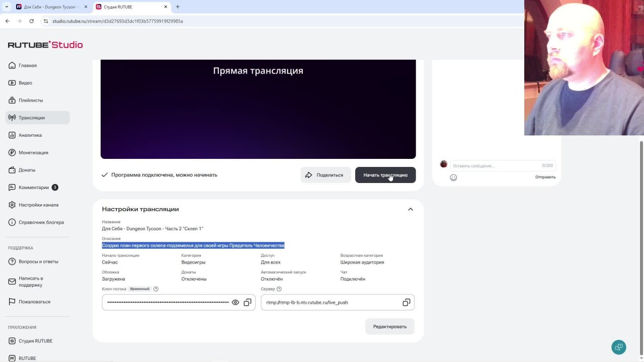Image resolution: width=644 pixels, height=362 pixels.
Task: Open a new browser tab
Action: click(178, 7)
